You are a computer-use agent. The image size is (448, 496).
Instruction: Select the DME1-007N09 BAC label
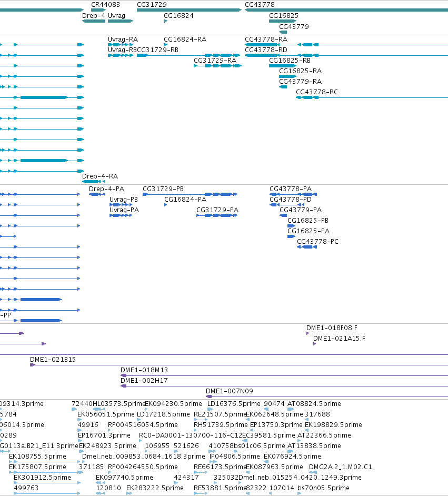point(230,391)
